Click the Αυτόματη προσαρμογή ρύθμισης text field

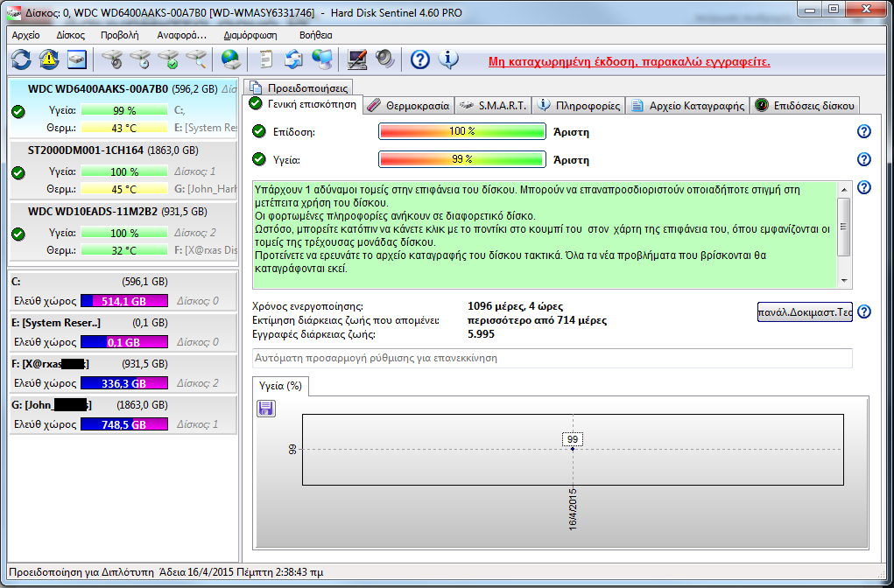(x=552, y=359)
